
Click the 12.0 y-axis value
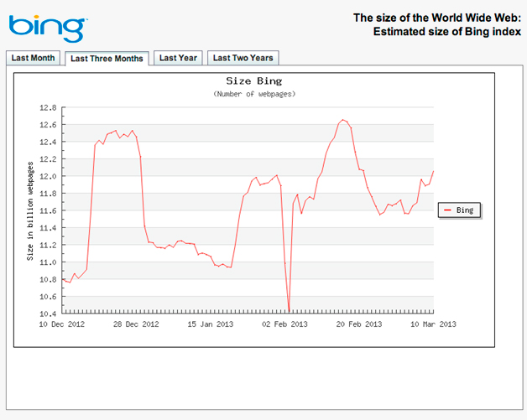(48, 176)
